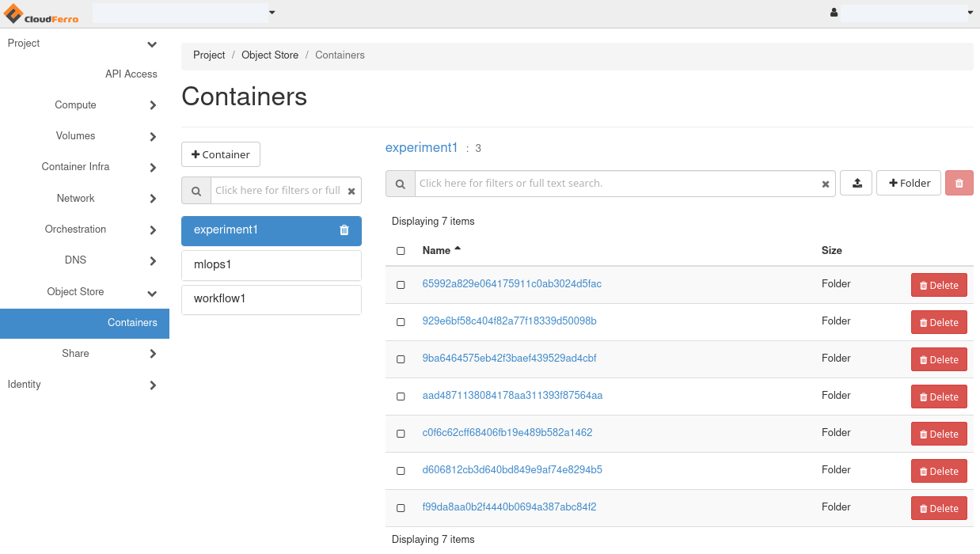Click the Size column header

point(832,250)
